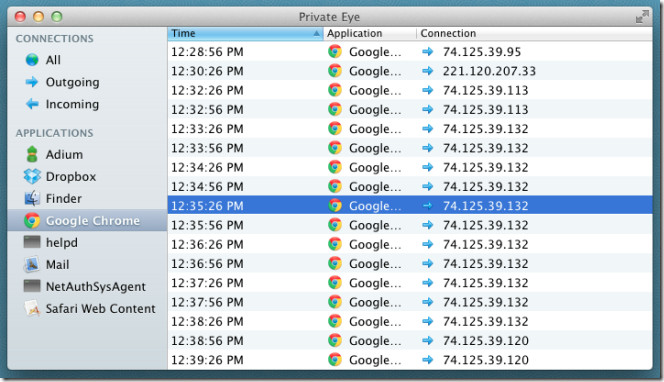664x382 pixels.
Task: Filter by Incoming connections
Action: pos(72,104)
